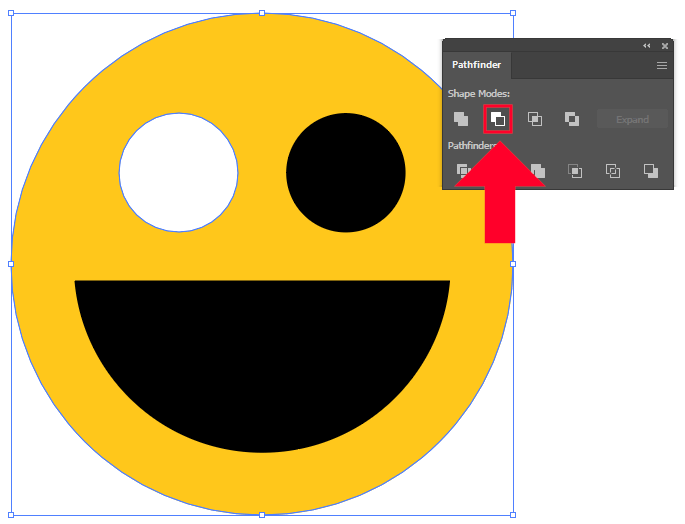Open the Pathfinder panel options menu
The image size is (685, 524).
(662, 65)
